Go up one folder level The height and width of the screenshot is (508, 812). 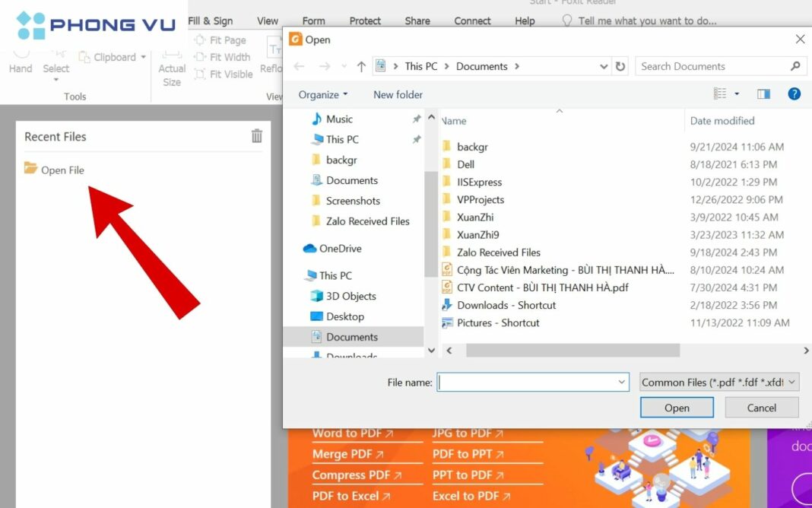point(361,66)
